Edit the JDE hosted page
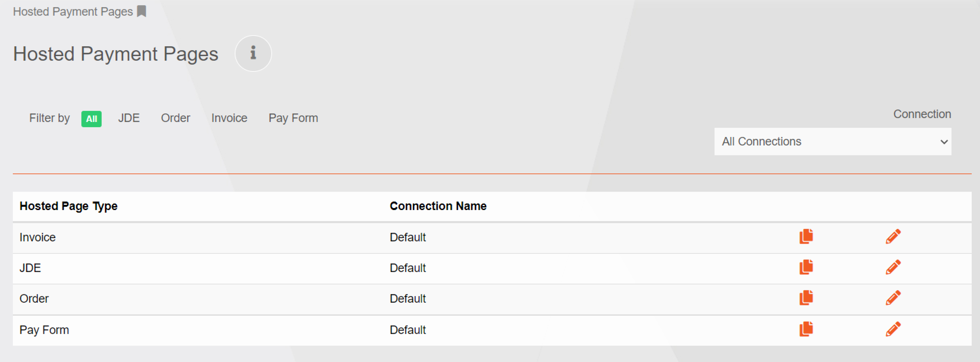The height and width of the screenshot is (362, 980). tap(893, 267)
